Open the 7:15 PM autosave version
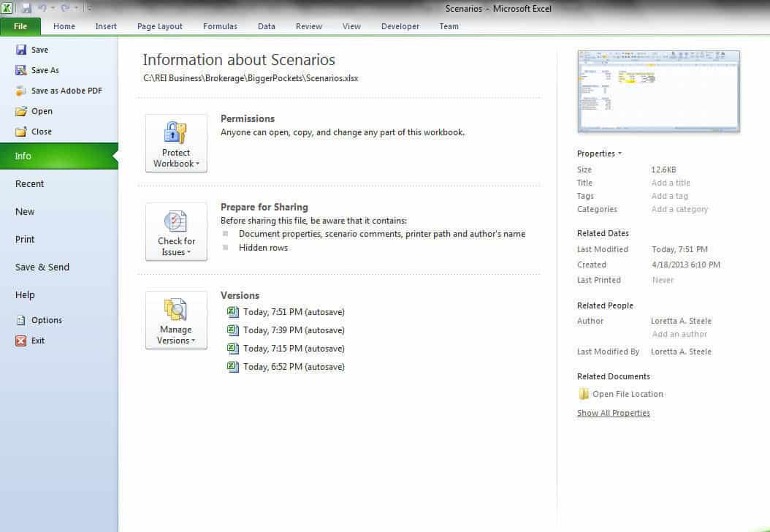The width and height of the screenshot is (770, 532). (286, 349)
